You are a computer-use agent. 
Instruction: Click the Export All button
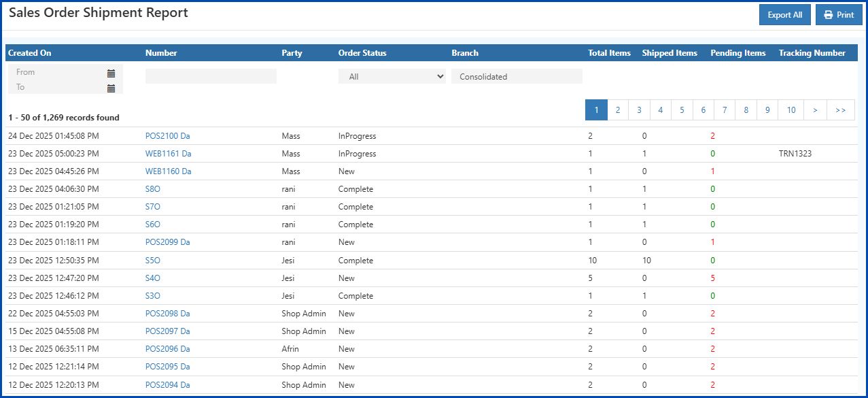784,14
